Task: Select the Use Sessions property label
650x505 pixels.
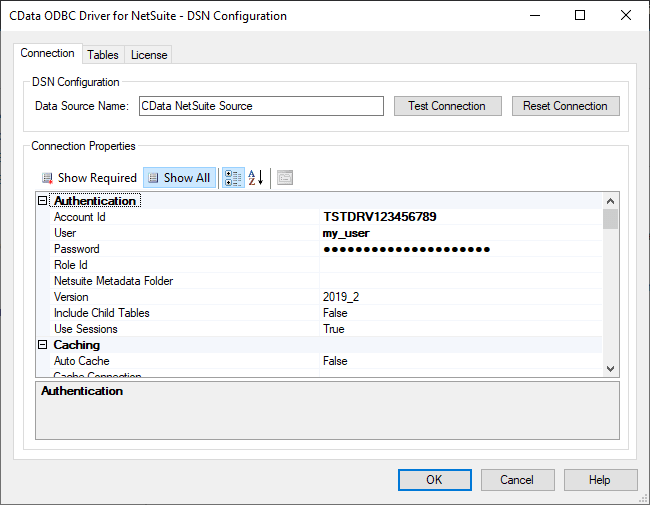Action: [x=86, y=329]
